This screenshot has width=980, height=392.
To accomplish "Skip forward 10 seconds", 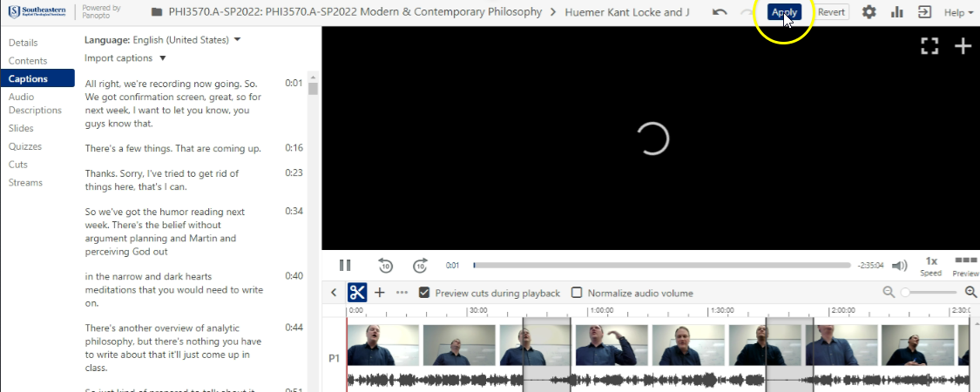I will click(420, 265).
